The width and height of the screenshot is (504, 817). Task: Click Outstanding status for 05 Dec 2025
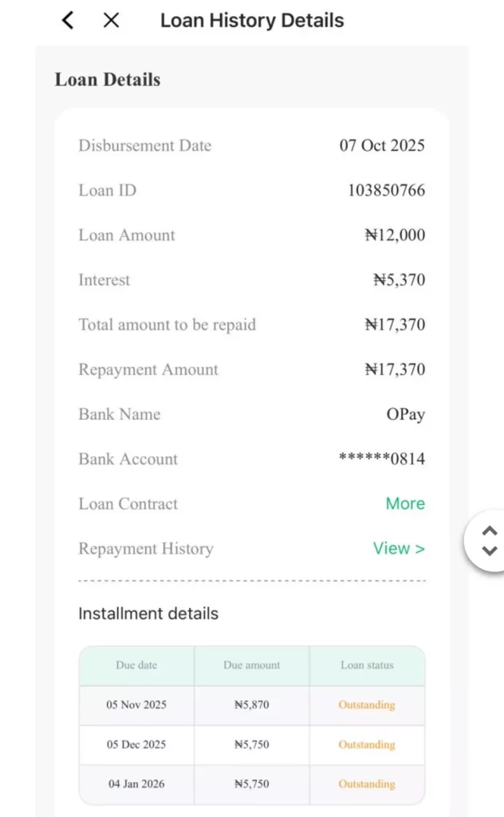click(366, 744)
